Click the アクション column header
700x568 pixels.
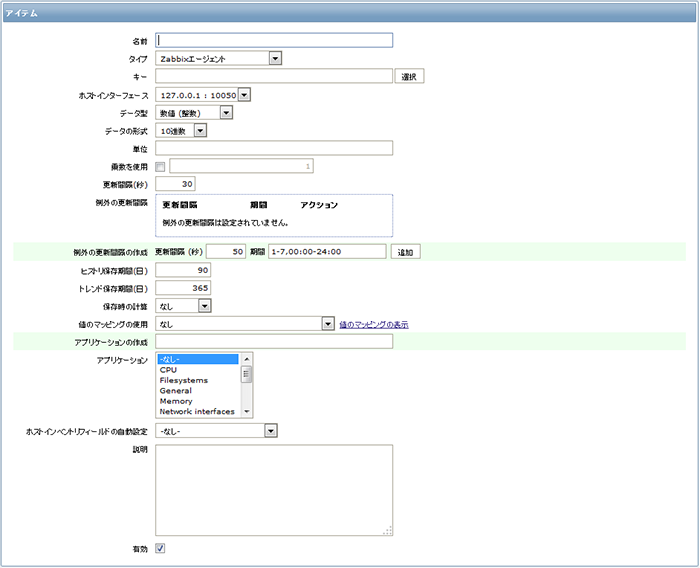click(319, 205)
